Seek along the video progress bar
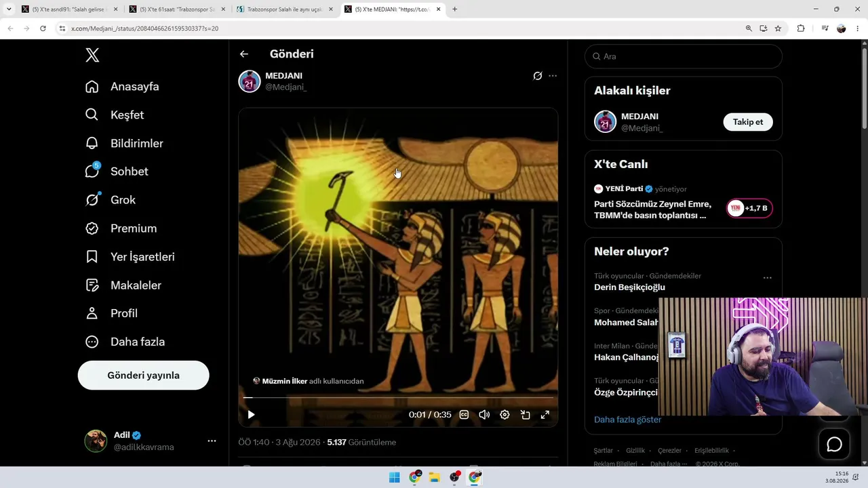 [x=398, y=398]
